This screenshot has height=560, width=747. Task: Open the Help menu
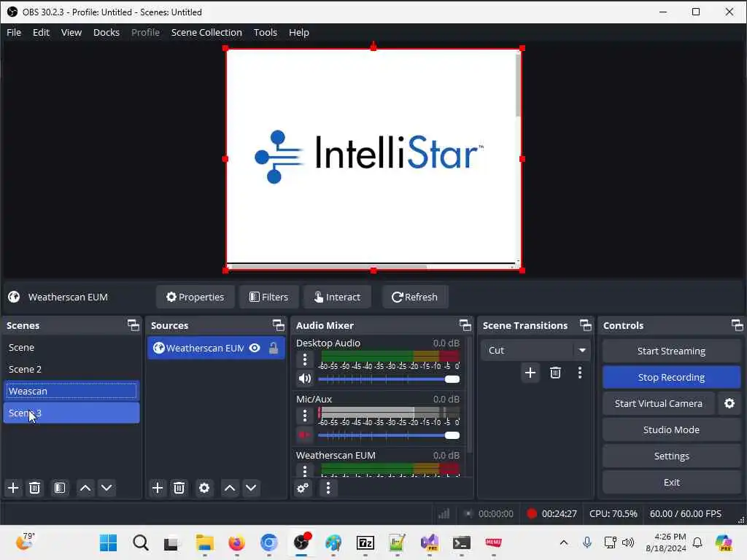tap(298, 32)
